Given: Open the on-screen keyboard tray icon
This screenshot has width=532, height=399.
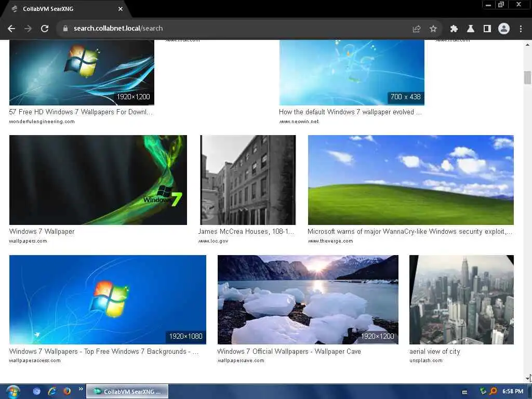Looking at the screenshot, I should point(465,392).
